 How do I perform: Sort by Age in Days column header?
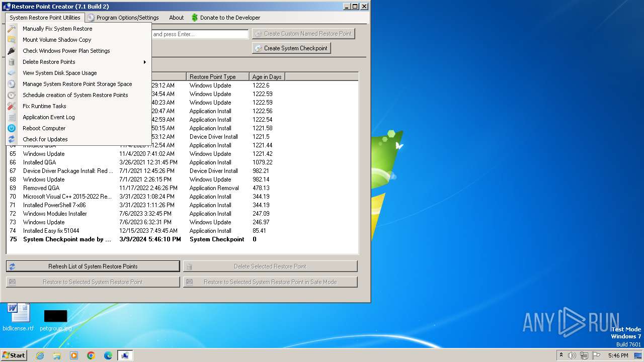tap(267, 77)
